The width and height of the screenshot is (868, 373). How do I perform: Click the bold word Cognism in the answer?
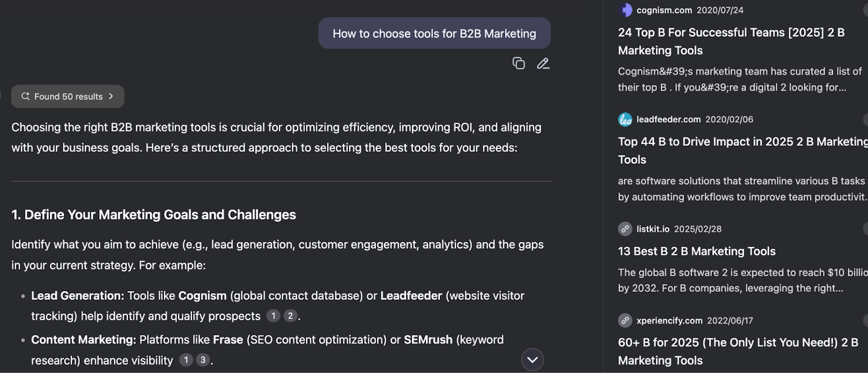[202, 295]
